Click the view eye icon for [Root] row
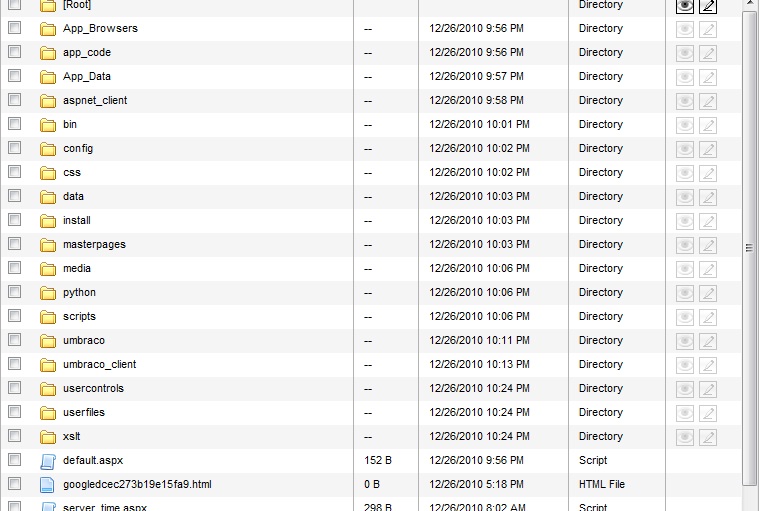The width and height of the screenshot is (759, 511). [x=684, y=6]
